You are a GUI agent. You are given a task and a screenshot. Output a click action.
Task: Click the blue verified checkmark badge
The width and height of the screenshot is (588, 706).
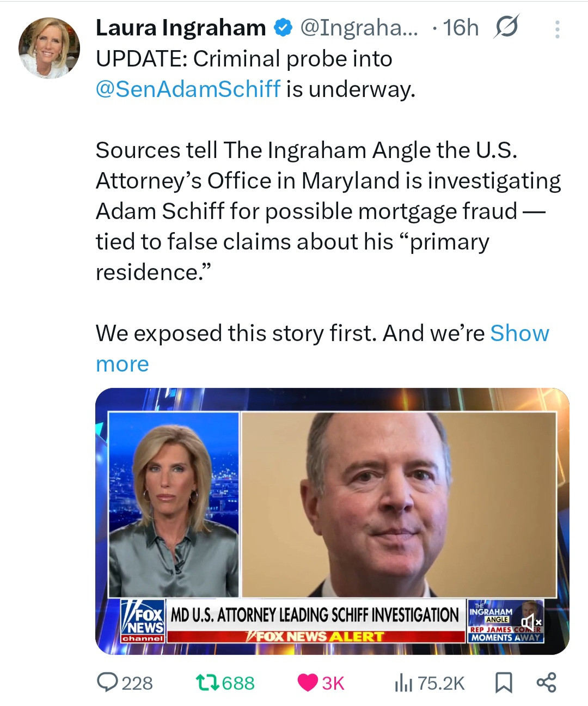click(x=283, y=28)
